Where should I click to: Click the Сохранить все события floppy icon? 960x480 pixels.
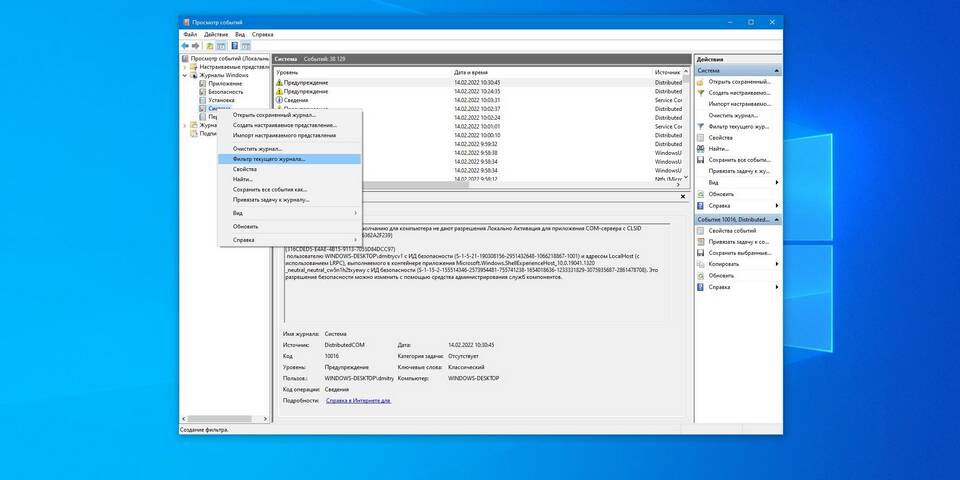tap(700, 160)
